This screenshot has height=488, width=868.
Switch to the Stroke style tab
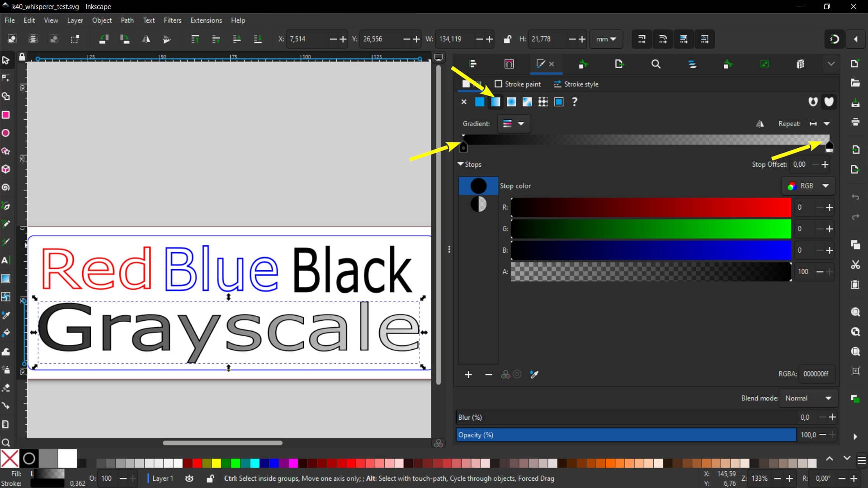click(576, 84)
